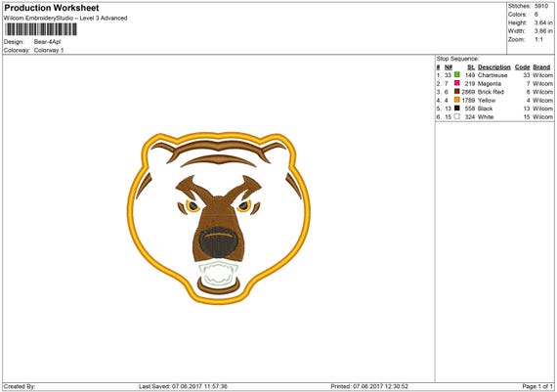Screen dimensions: 557x392
Task: Click the height value '3.64 in'
Action: click(543, 22)
